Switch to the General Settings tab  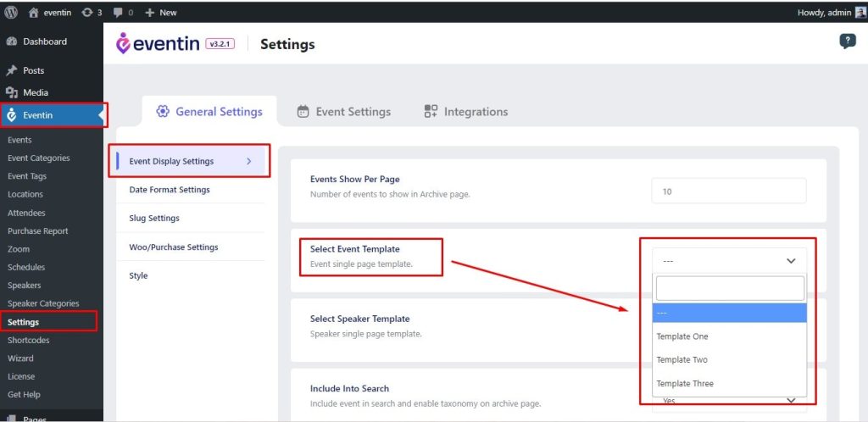click(x=209, y=111)
